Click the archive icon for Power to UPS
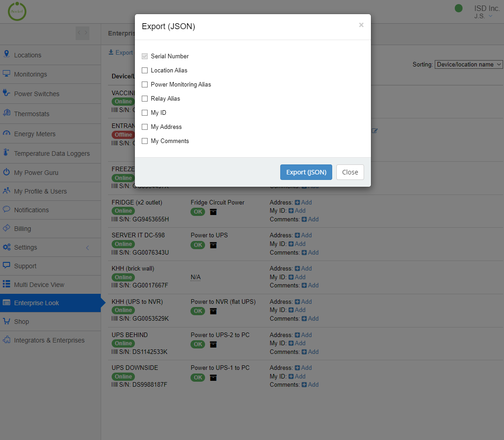 pyautogui.click(x=213, y=245)
